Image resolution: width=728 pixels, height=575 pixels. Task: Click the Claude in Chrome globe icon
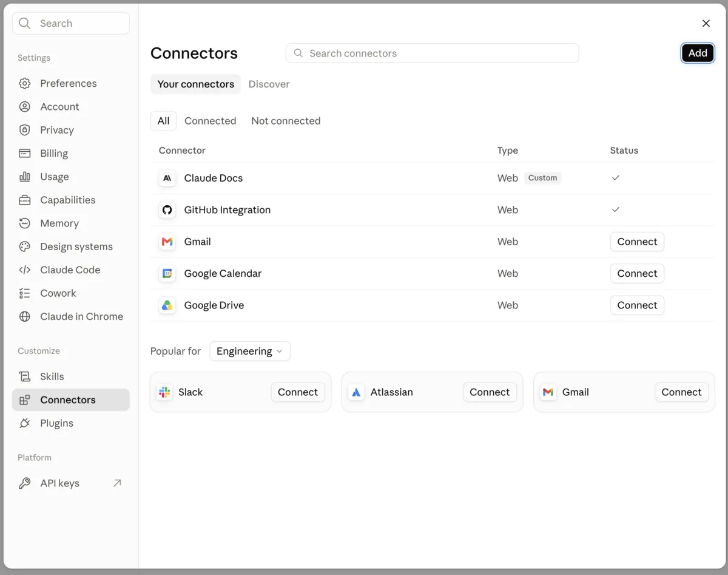(25, 316)
